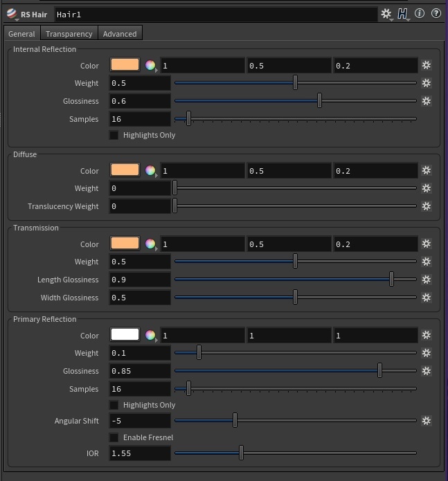Click the Internal Reflection orange color swatch
This screenshot has height=481, width=448.
click(x=125, y=65)
